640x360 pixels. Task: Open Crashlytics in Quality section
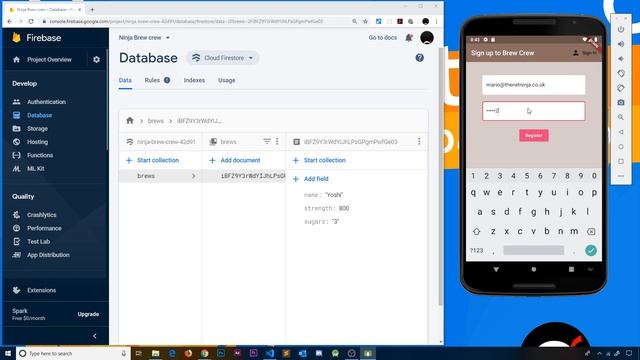pyautogui.click(x=41, y=215)
